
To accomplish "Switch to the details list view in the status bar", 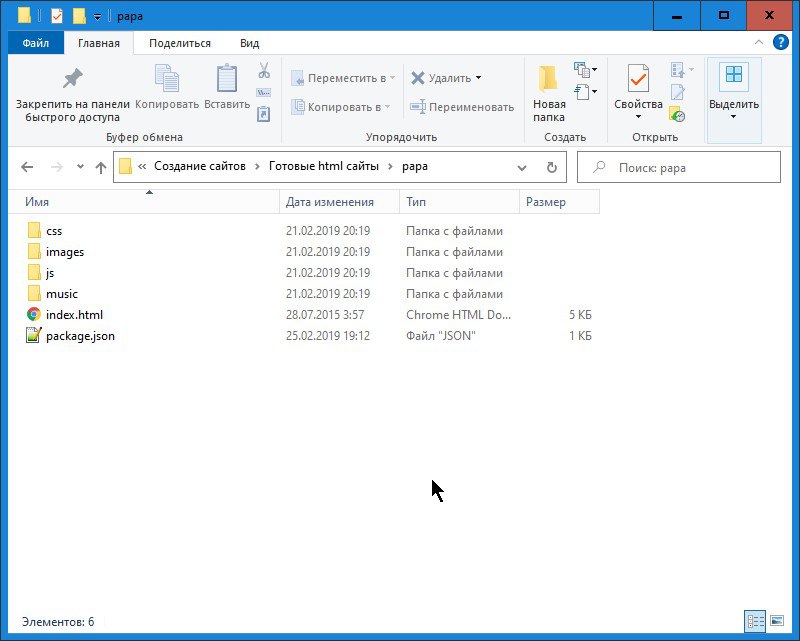I will tap(755, 621).
